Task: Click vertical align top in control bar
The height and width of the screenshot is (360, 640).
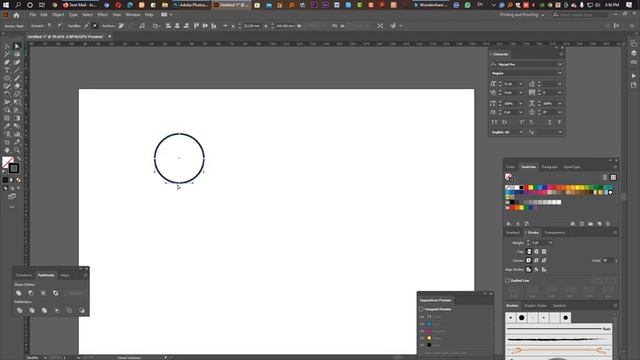Action: pos(196,26)
